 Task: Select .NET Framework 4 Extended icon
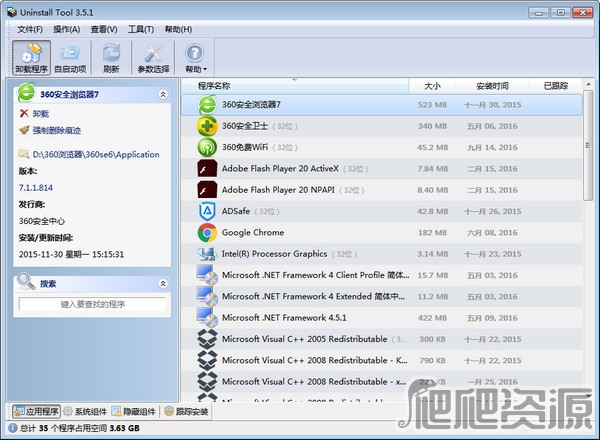207,297
